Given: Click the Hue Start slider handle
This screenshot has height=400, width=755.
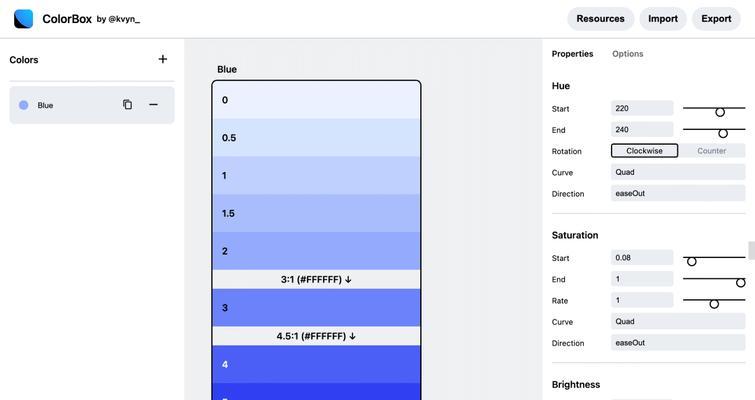Looking at the screenshot, I should click(720, 112).
